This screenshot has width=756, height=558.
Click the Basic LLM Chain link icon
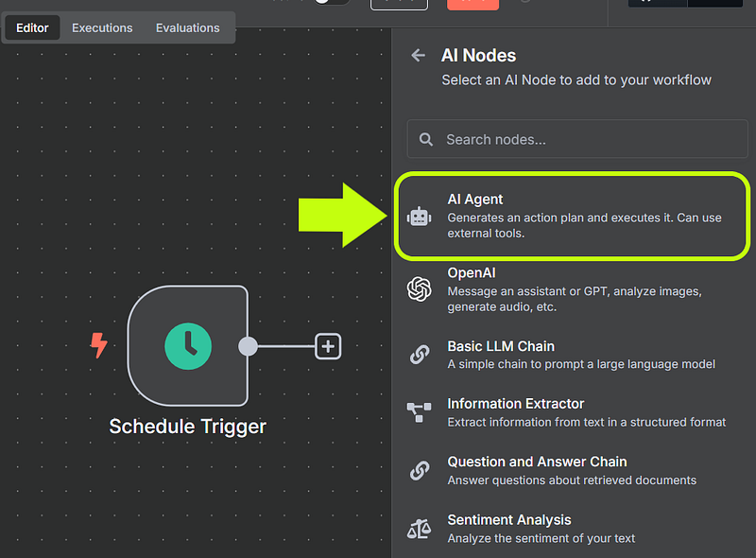point(420,355)
